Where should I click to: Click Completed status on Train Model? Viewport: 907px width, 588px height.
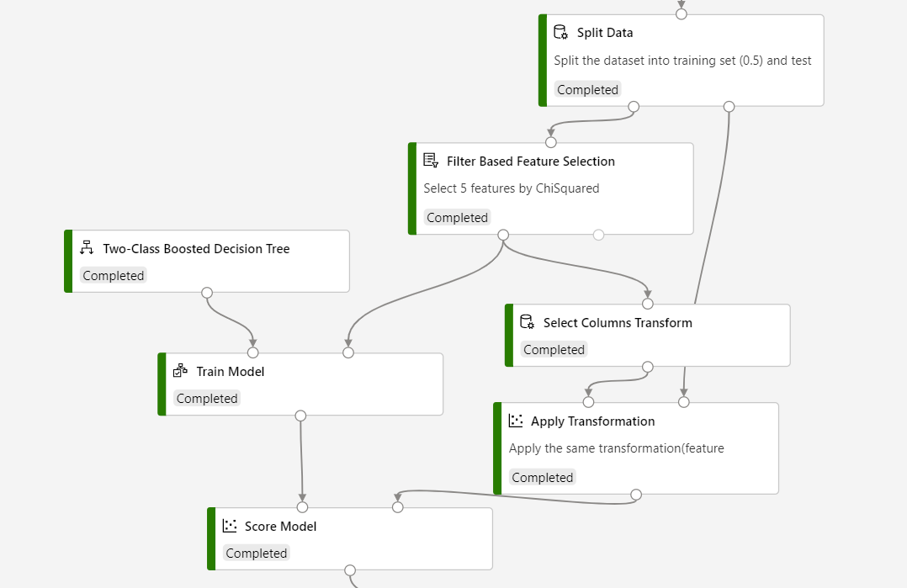click(x=207, y=398)
